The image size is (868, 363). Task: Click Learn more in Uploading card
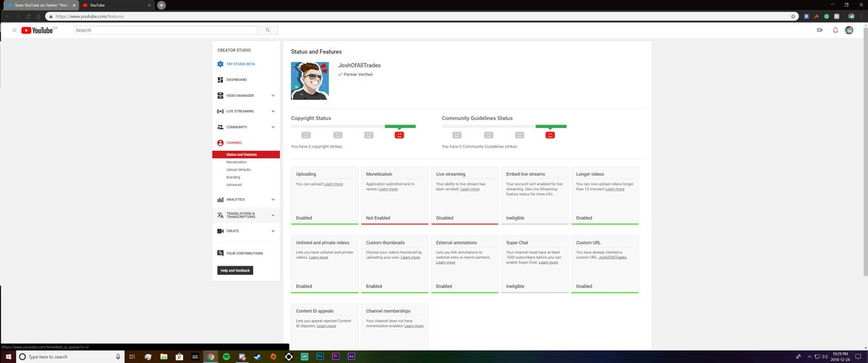coord(333,184)
